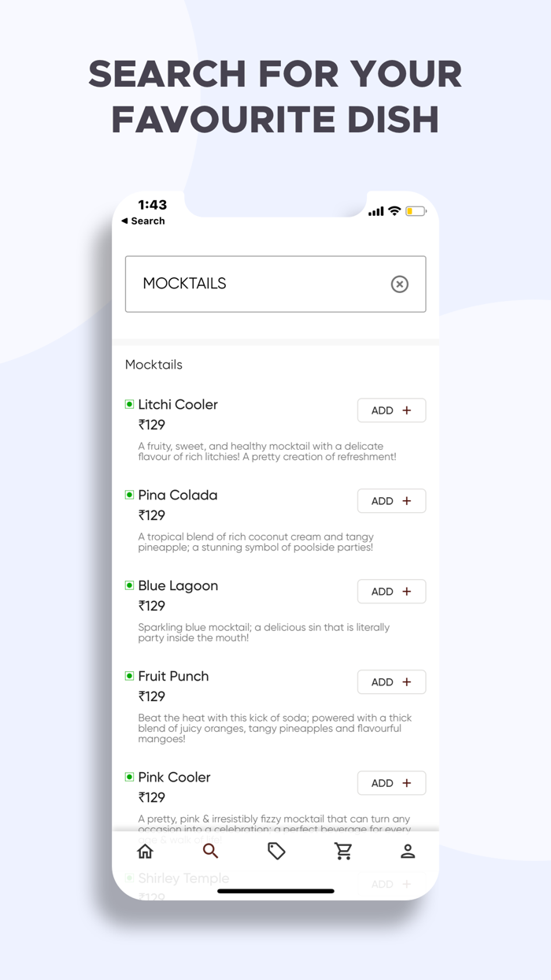551x980 pixels.
Task: Tap the Search magnifier icon
Action: pyautogui.click(x=210, y=851)
